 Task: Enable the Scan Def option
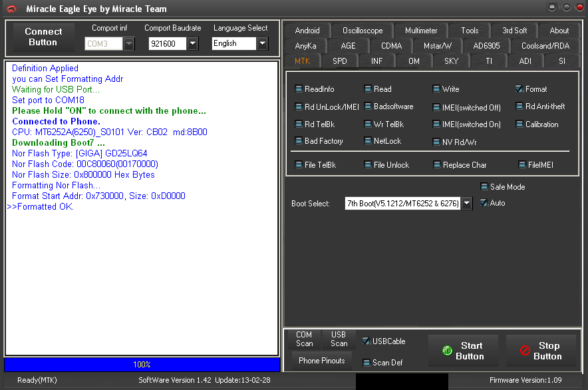[x=367, y=363]
